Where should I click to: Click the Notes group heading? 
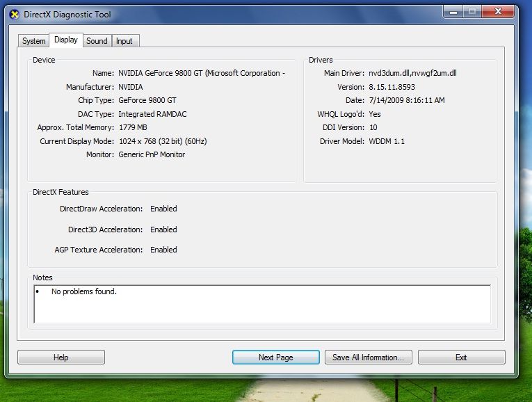[x=42, y=278]
